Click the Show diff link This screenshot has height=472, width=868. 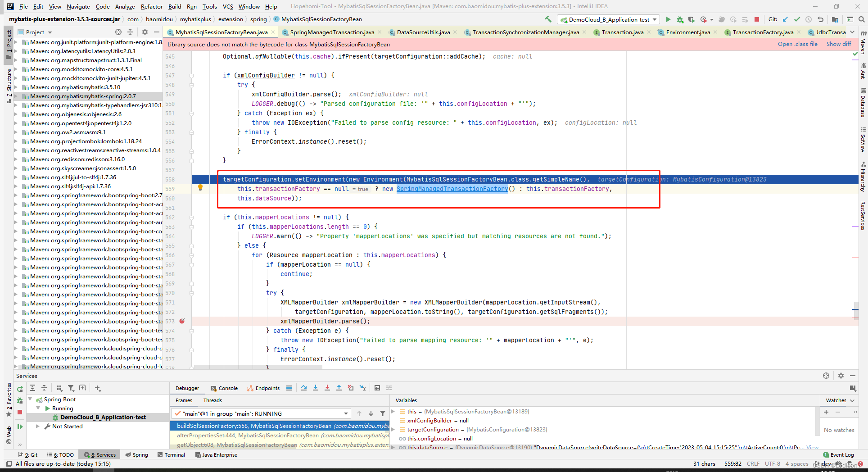[x=839, y=44]
